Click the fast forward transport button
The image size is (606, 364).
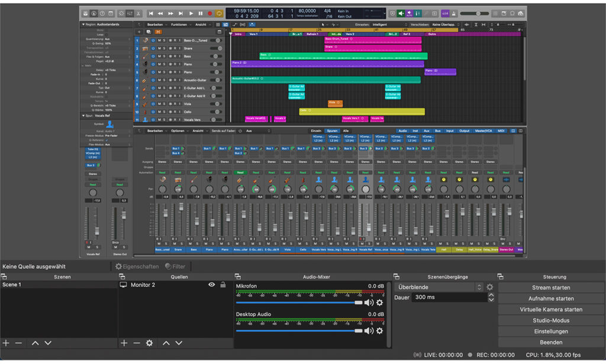coord(171,14)
